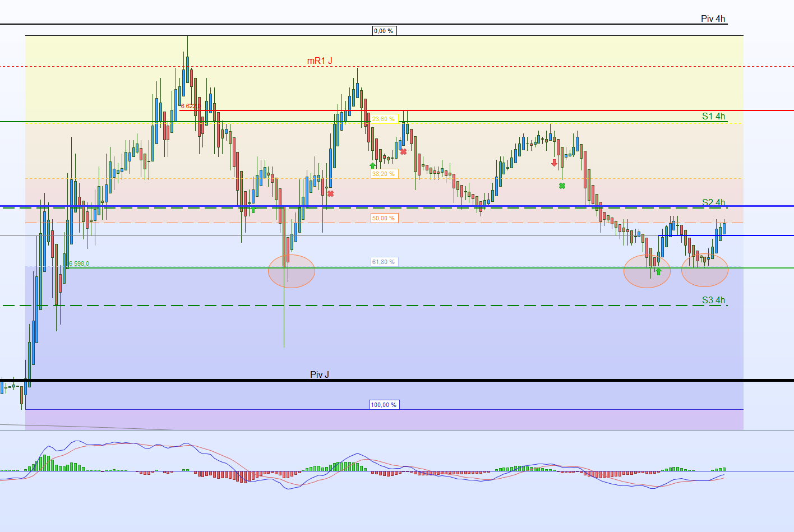Click the red cross marker right of the 23,60 % label

coord(403,151)
